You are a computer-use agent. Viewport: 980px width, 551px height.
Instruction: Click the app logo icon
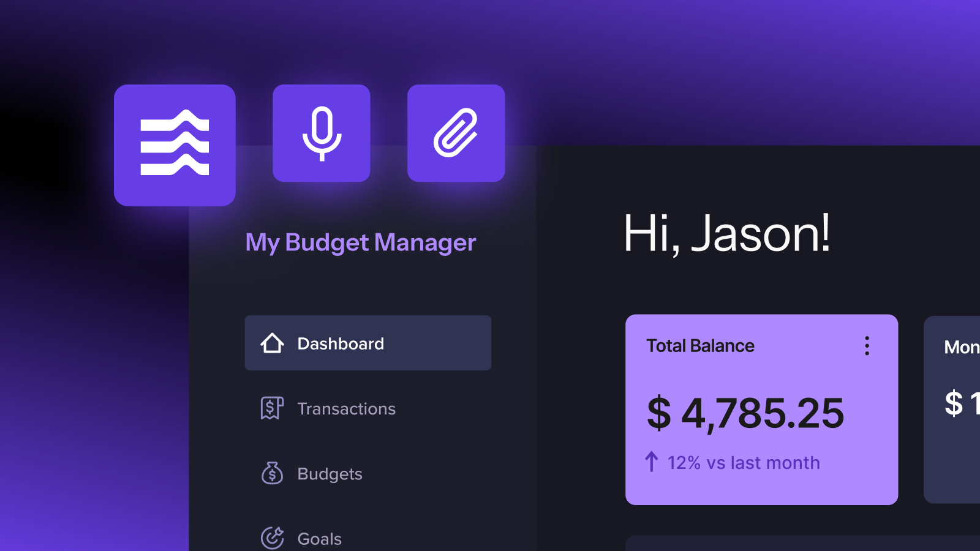[x=175, y=145]
